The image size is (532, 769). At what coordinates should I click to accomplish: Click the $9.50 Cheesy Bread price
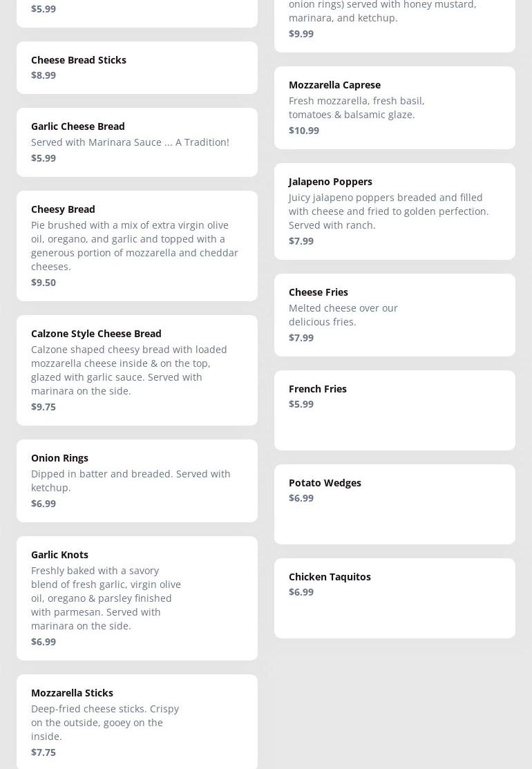coord(44,282)
